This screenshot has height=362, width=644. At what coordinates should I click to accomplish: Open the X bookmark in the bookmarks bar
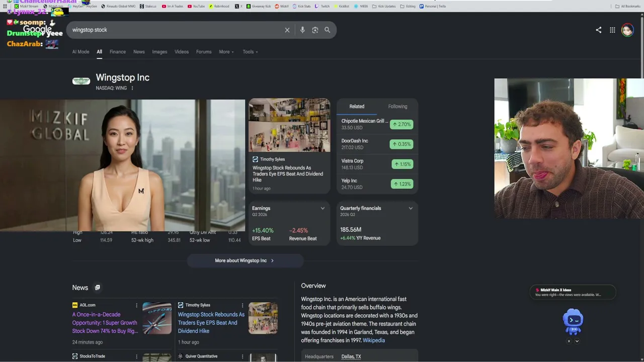[238, 7]
